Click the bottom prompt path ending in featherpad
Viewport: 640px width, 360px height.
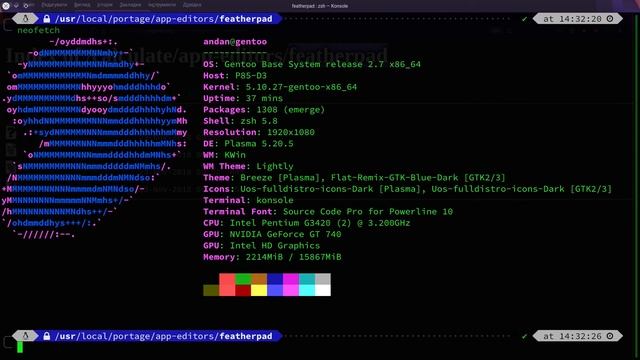164,336
